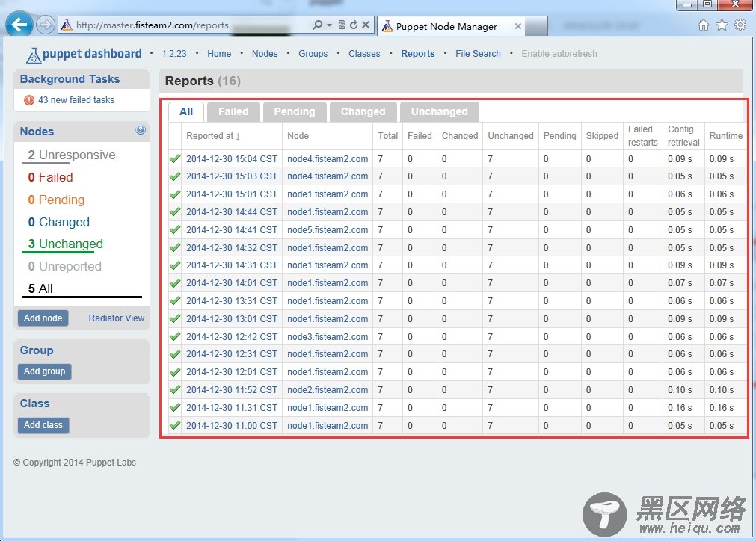The width and height of the screenshot is (756, 541).
Task: Click the success checkmark for 11:00 report
Action: tap(175, 425)
